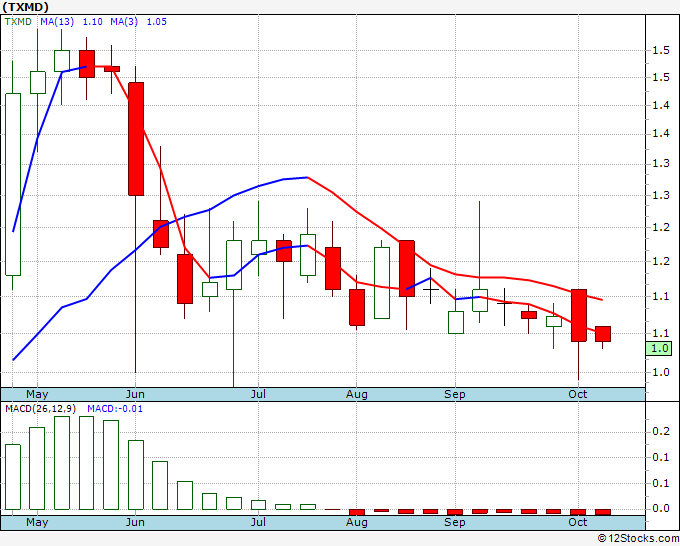Click the 12Stocks.com copyright link

coord(638,539)
